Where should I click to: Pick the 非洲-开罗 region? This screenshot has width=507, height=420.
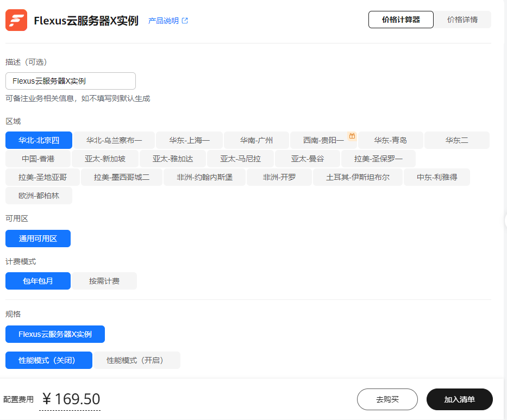[x=279, y=177]
